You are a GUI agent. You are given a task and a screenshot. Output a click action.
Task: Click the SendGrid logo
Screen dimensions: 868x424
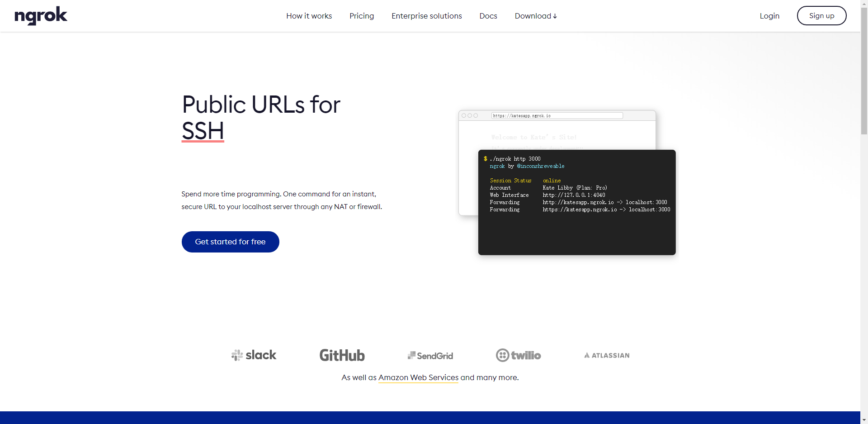pyautogui.click(x=429, y=355)
